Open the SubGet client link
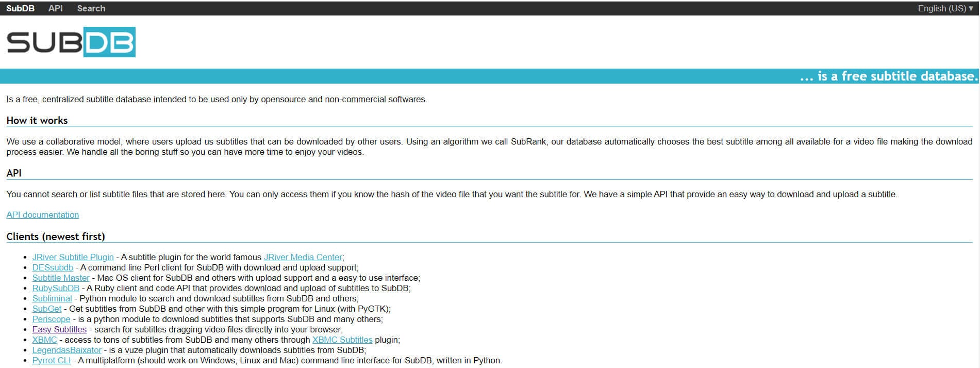The height and width of the screenshot is (368, 980). tap(46, 309)
